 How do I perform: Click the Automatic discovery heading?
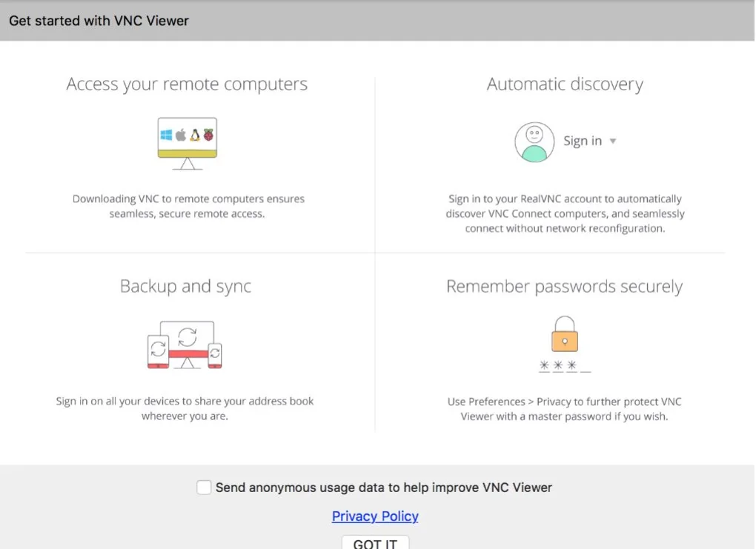[565, 84]
